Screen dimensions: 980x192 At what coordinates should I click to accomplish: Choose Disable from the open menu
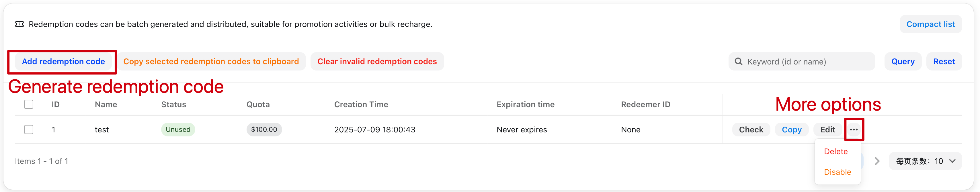(x=837, y=172)
